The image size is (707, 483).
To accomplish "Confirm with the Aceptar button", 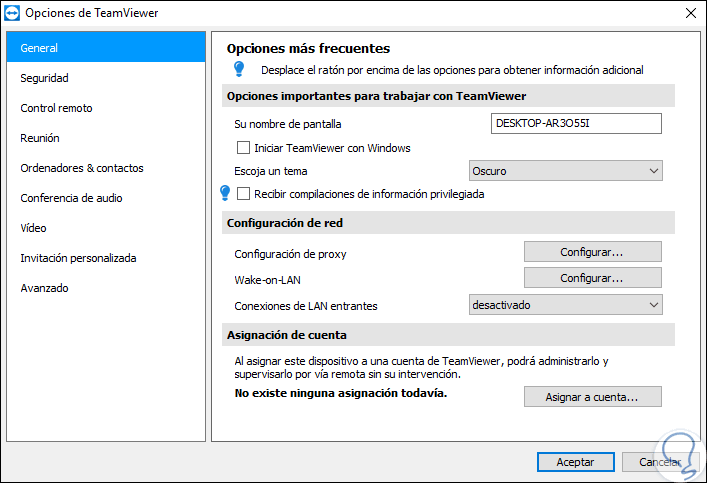I will click(576, 462).
